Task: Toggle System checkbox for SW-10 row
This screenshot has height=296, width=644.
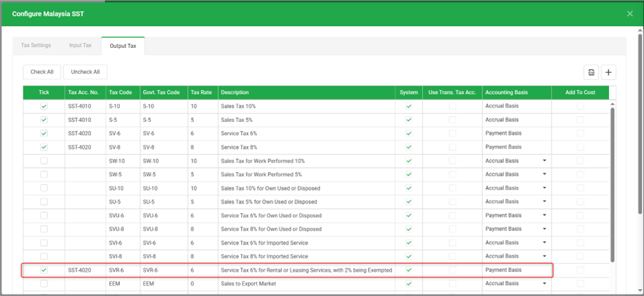Action: [x=408, y=160]
